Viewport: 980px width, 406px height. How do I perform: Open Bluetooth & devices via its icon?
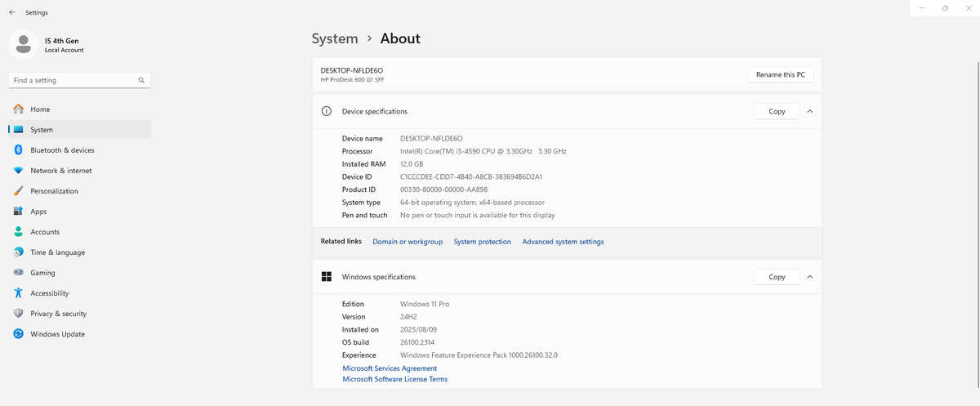(18, 150)
